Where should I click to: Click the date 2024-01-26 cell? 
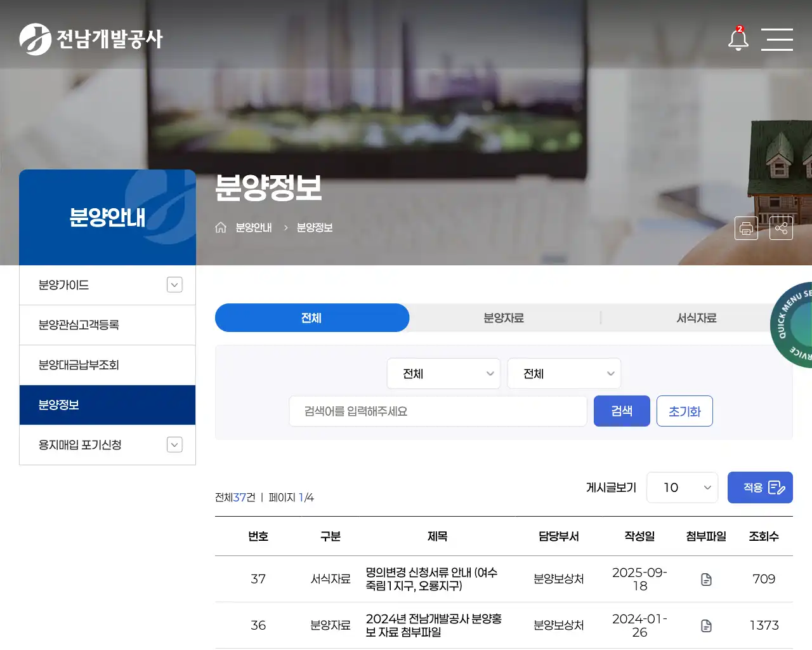pyautogui.click(x=639, y=625)
